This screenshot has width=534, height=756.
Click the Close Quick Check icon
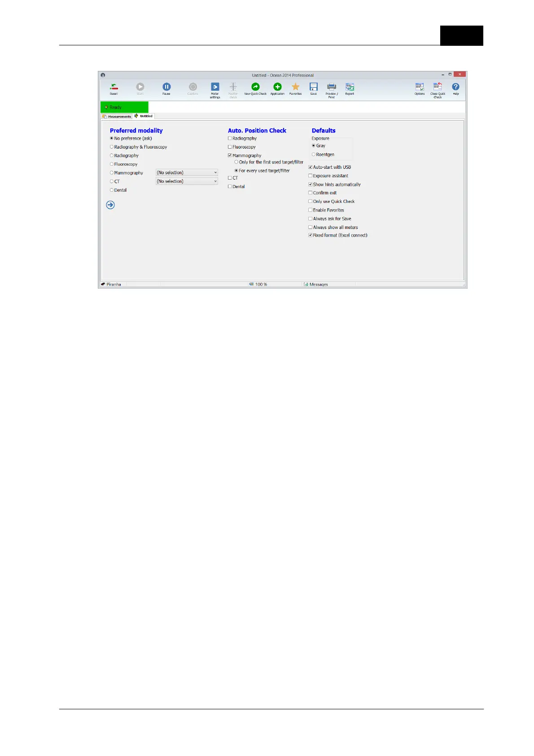pyautogui.click(x=438, y=87)
